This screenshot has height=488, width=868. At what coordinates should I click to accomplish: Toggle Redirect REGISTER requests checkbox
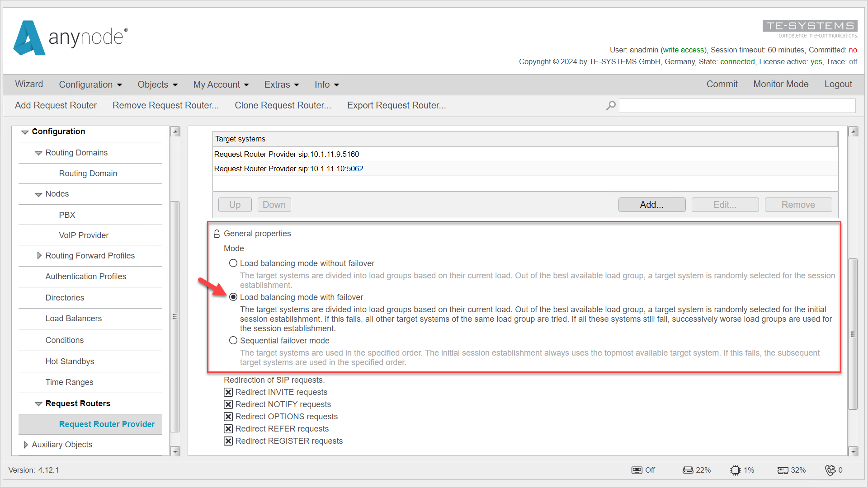pyautogui.click(x=228, y=441)
